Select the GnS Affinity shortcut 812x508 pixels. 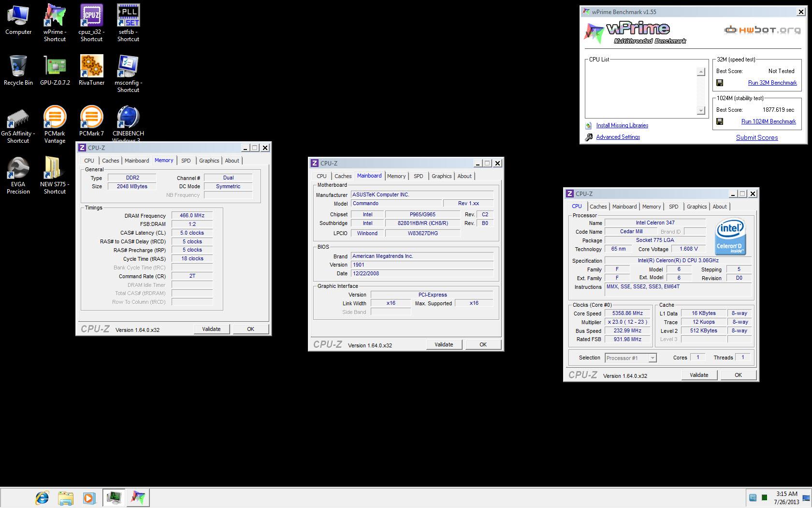point(18,124)
